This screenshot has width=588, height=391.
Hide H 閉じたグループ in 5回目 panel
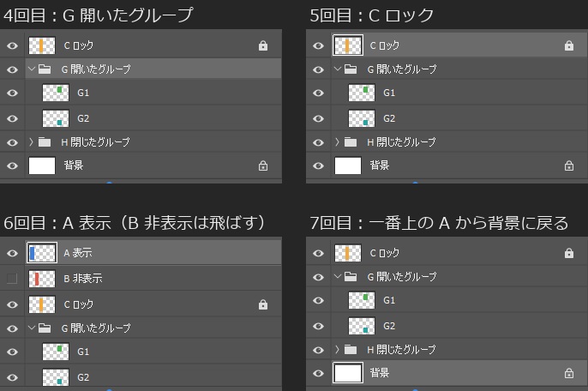tap(318, 142)
